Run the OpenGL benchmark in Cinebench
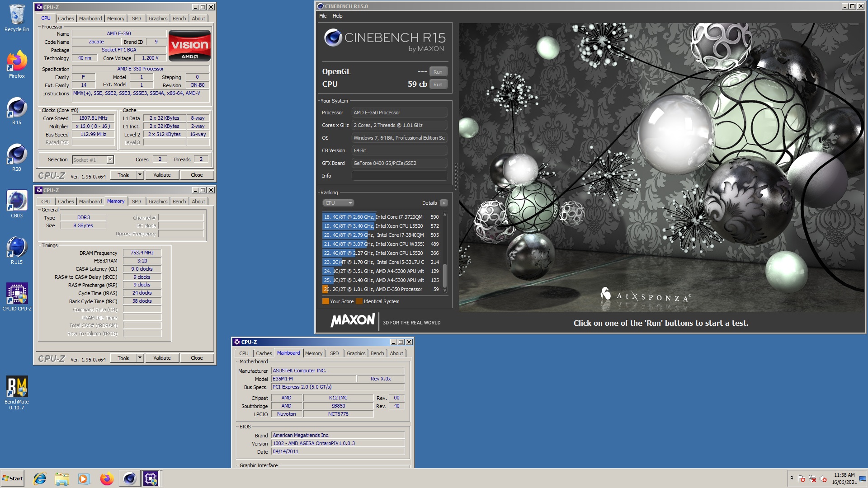Viewport: 868px width, 488px height. (x=438, y=72)
